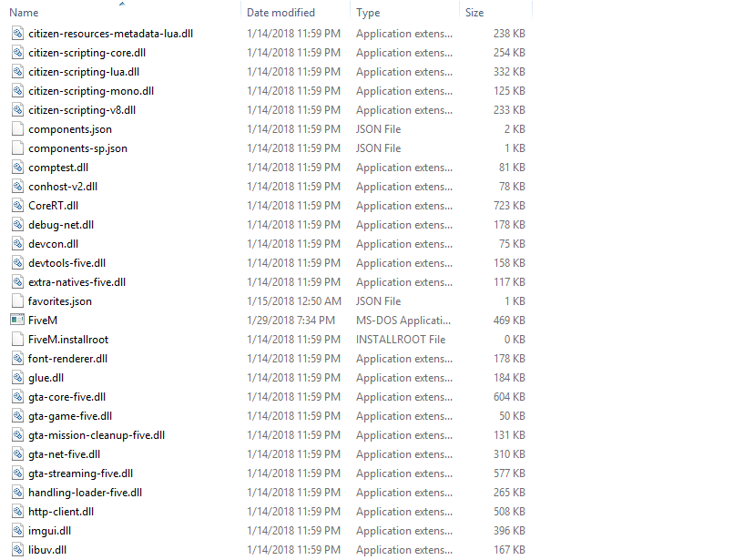The width and height of the screenshot is (734, 560).
Task: Select the file name http-client.dll
Action: coord(61,512)
